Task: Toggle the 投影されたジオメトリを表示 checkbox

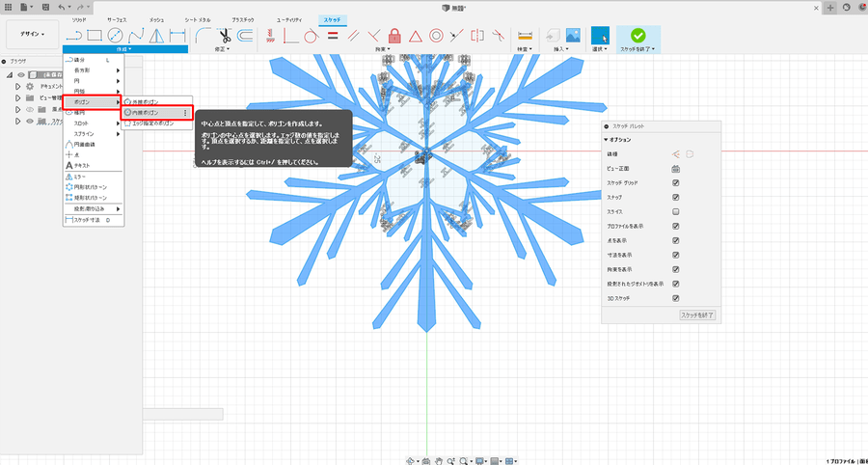Action: 675,284
